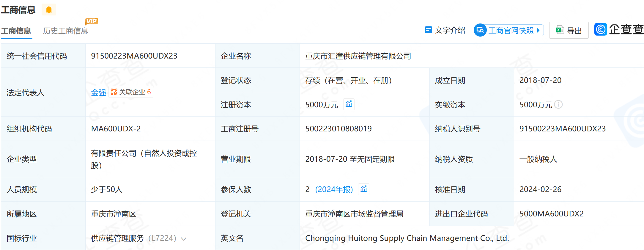
Task: Select the 所属地区 value 重庆市潼南区
Action: click(x=114, y=214)
